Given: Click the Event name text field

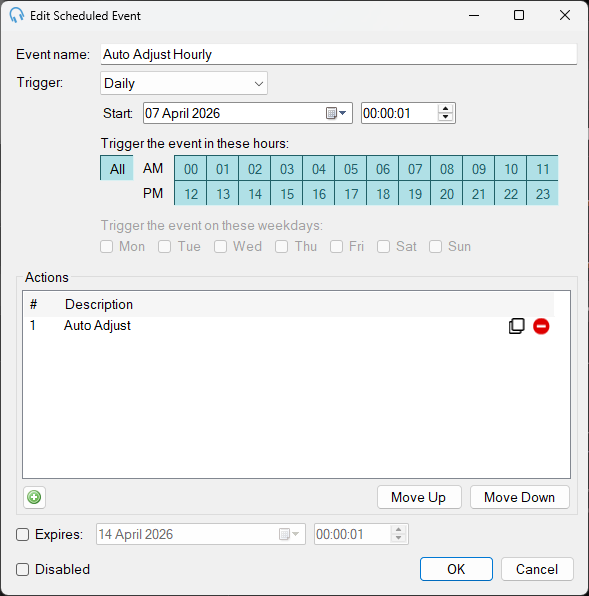Looking at the screenshot, I should click(339, 54).
